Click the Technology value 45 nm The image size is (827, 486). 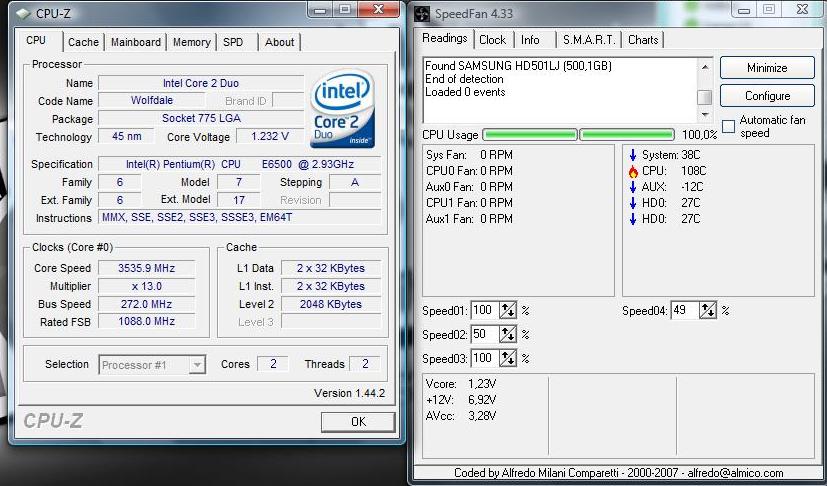[x=127, y=136]
